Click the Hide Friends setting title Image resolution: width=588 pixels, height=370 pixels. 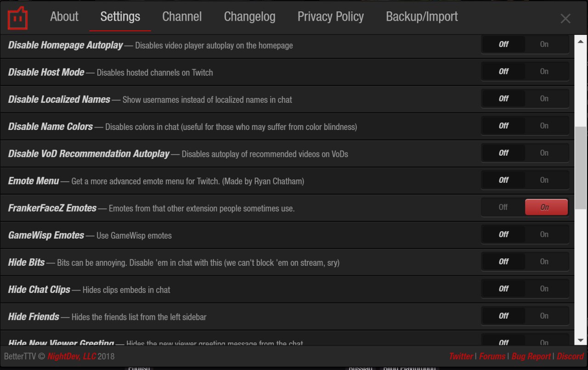coord(34,316)
